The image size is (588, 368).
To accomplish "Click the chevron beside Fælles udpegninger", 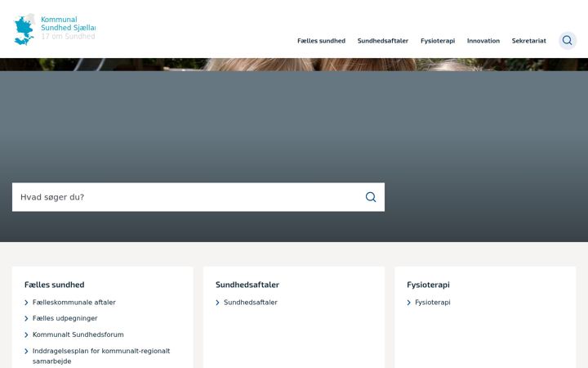I will tap(26, 319).
